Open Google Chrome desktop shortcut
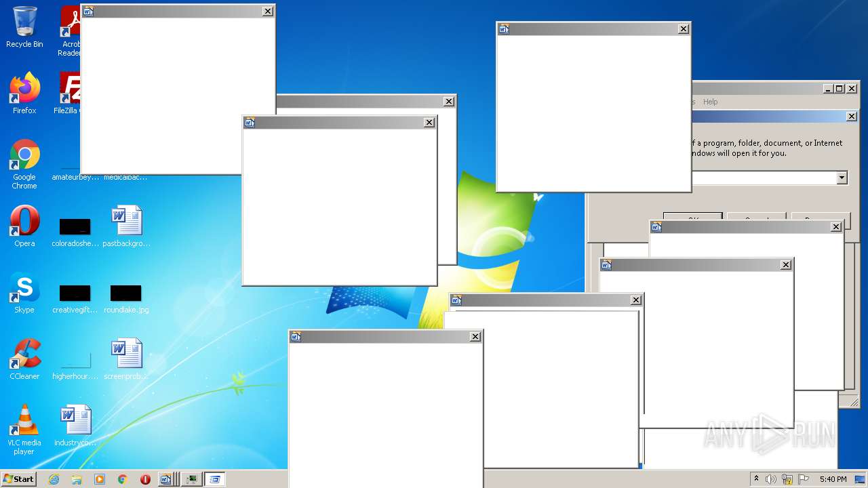Screen dimensions: 868x488 24,164
